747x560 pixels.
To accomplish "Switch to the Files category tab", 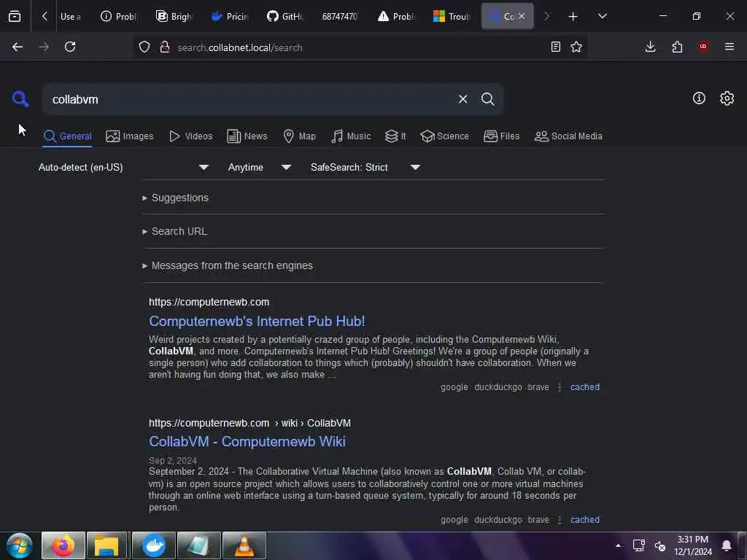I will pyautogui.click(x=501, y=136).
